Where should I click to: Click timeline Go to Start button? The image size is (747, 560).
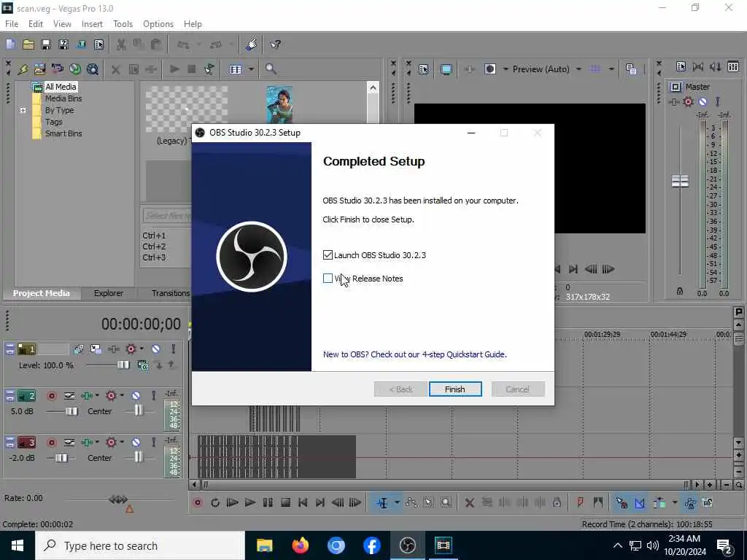(x=303, y=502)
